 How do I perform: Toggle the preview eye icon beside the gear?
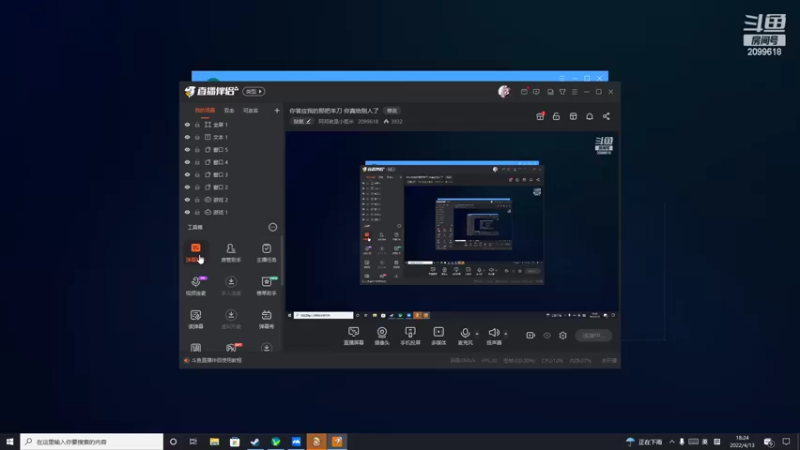(x=547, y=335)
